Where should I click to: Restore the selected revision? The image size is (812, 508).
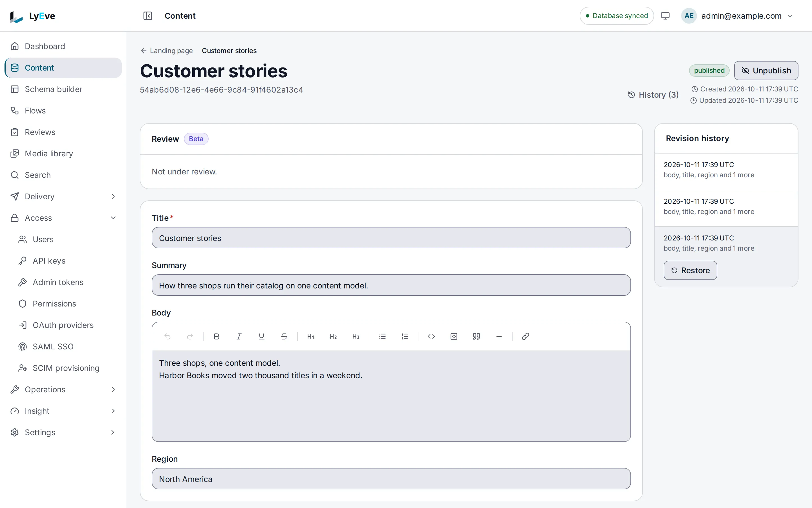(x=690, y=270)
